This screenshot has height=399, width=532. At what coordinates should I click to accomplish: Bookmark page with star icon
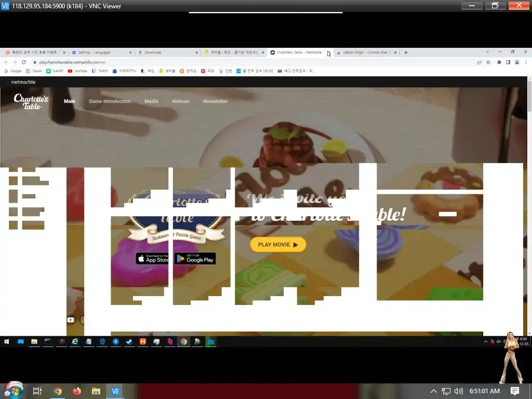tap(488, 62)
